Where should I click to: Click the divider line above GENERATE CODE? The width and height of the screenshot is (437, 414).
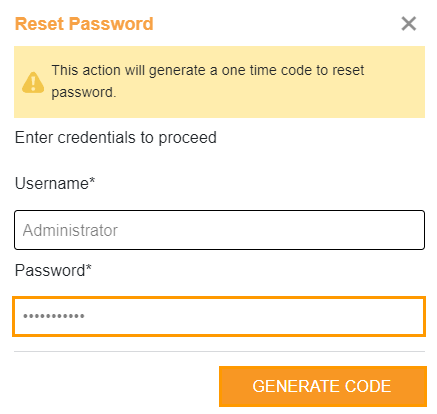(x=219, y=351)
